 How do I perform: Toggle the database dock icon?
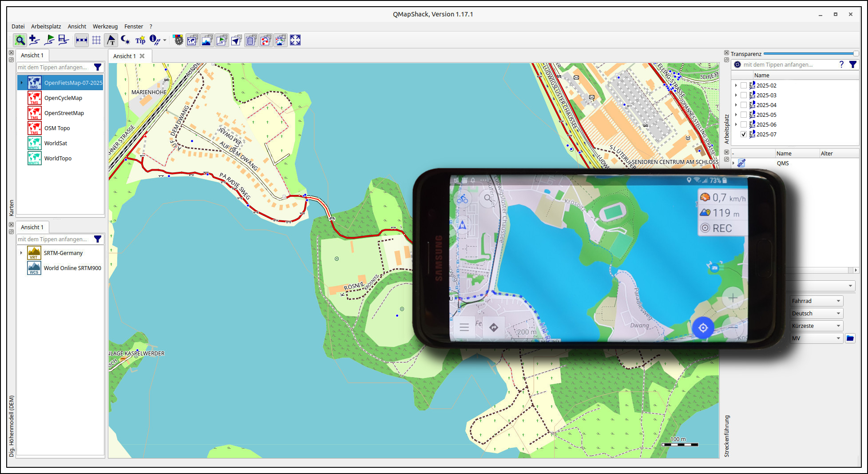(x=251, y=40)
